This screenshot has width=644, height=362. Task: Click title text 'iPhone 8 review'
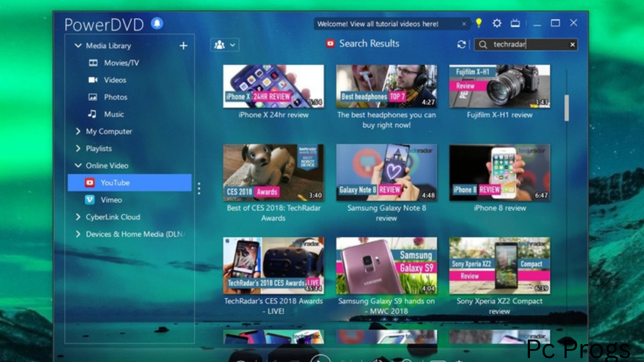pyautogui.click(x=500, y=208)
